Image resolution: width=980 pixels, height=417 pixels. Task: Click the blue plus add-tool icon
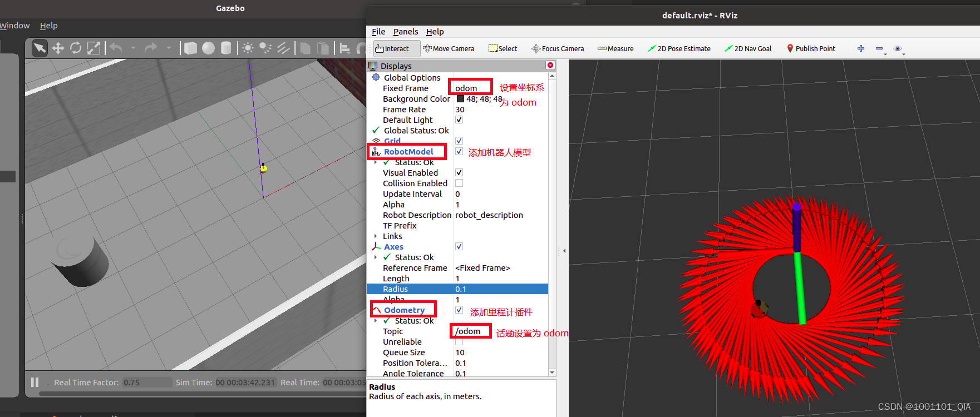pyautogui.click(x=861, y=48)
